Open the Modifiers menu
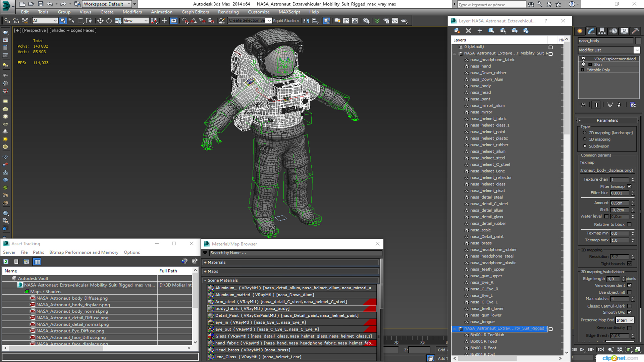The width and height of the screenshot is (644, 362). tap(132, 12)
